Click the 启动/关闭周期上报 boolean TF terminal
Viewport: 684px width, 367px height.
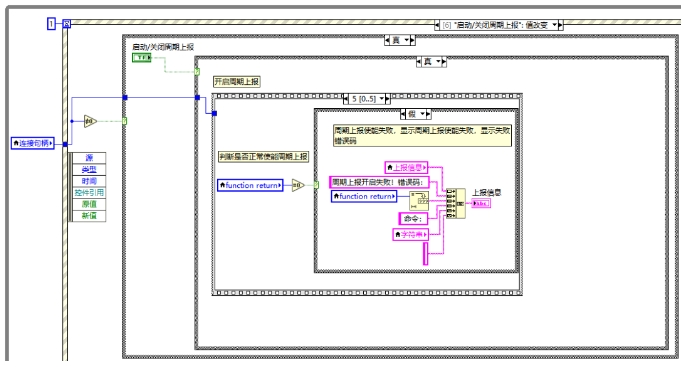click(141, 58)
